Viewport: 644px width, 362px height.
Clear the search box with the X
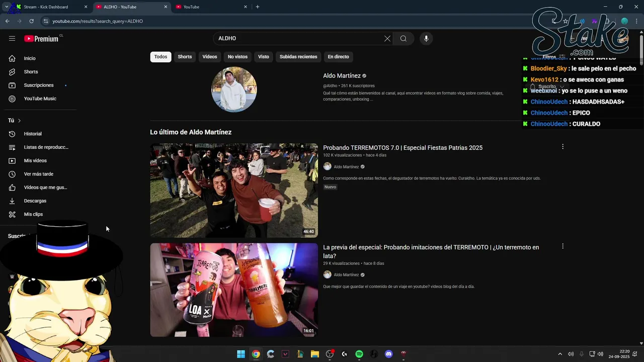pos(387,38)
